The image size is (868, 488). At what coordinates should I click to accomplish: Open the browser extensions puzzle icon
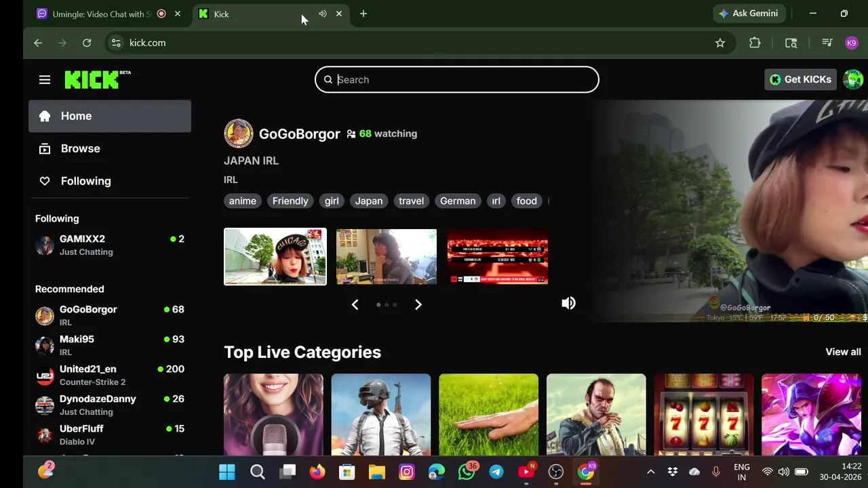tap(755, 43)
